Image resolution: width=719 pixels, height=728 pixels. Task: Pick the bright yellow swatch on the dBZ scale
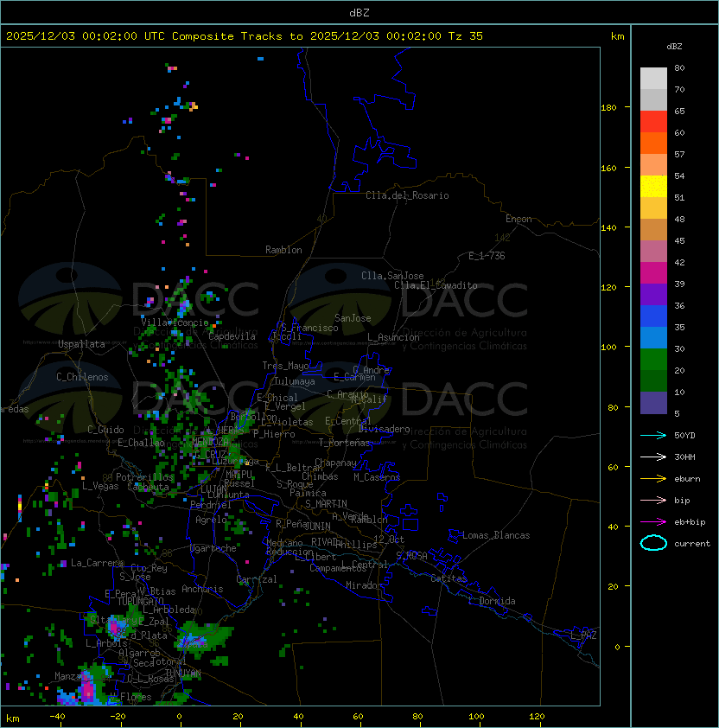click(653, 187)
